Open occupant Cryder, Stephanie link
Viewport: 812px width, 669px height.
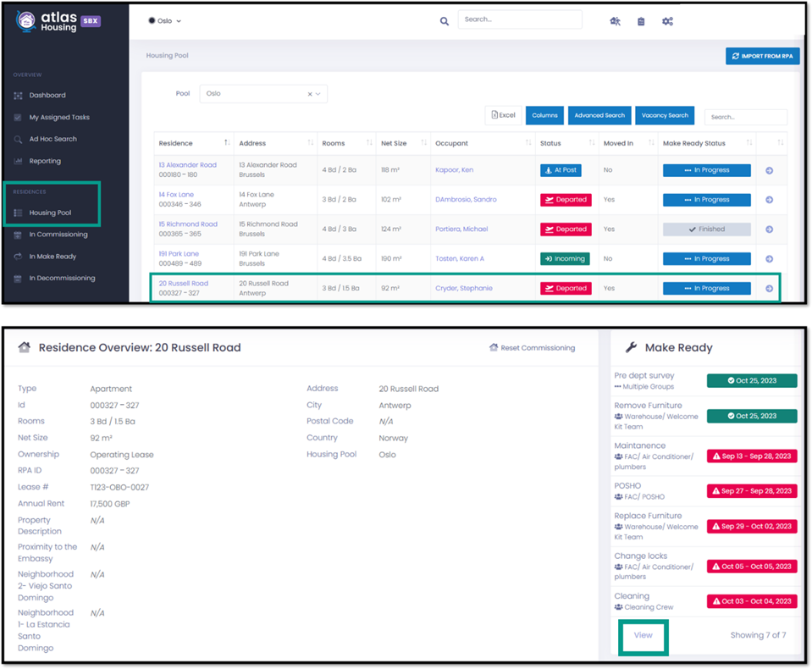click(464, 288)
